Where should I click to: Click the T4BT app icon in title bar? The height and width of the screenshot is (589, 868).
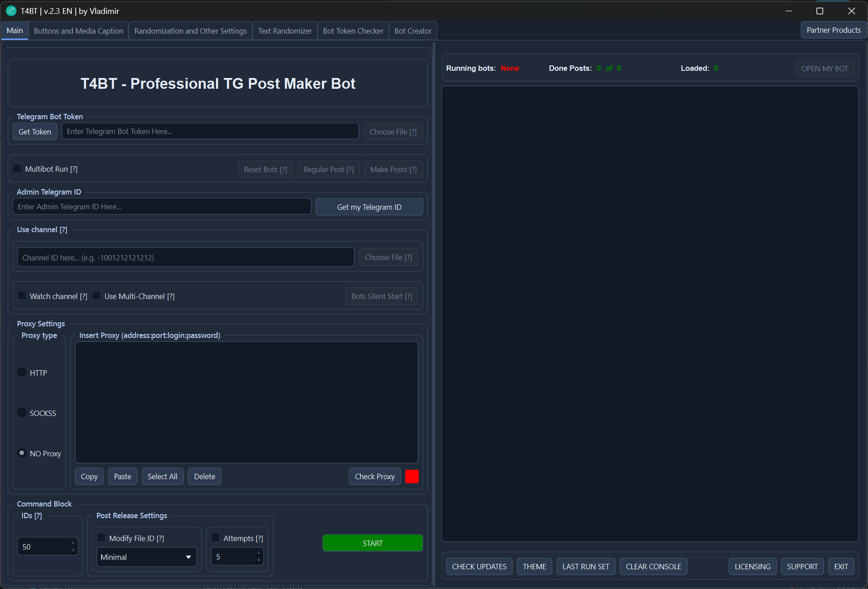tap(11, 11)
